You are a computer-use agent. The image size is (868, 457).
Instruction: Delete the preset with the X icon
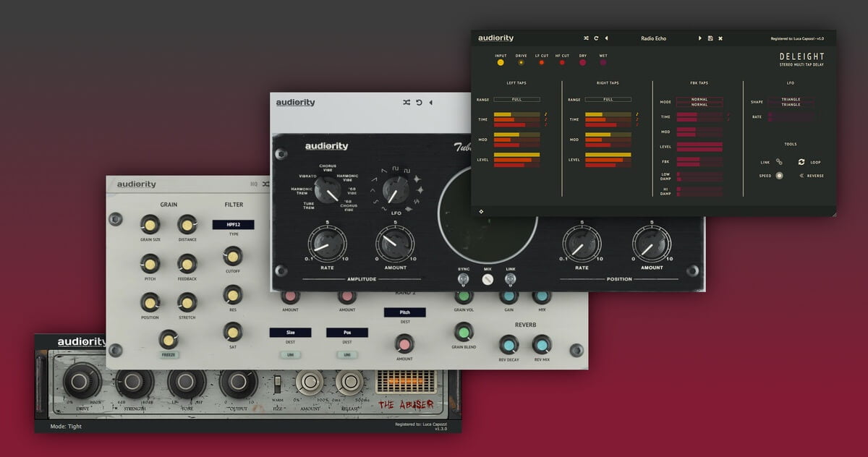(x=720, y=38)
